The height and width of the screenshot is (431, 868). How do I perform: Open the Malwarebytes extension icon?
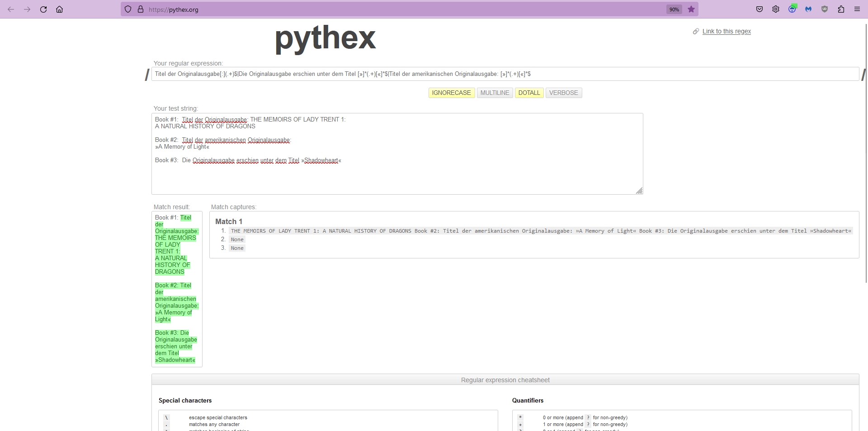point(808,9)
